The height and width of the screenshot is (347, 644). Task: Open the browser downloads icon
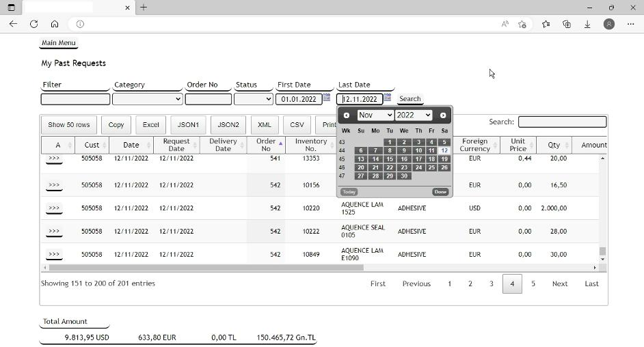587,24
